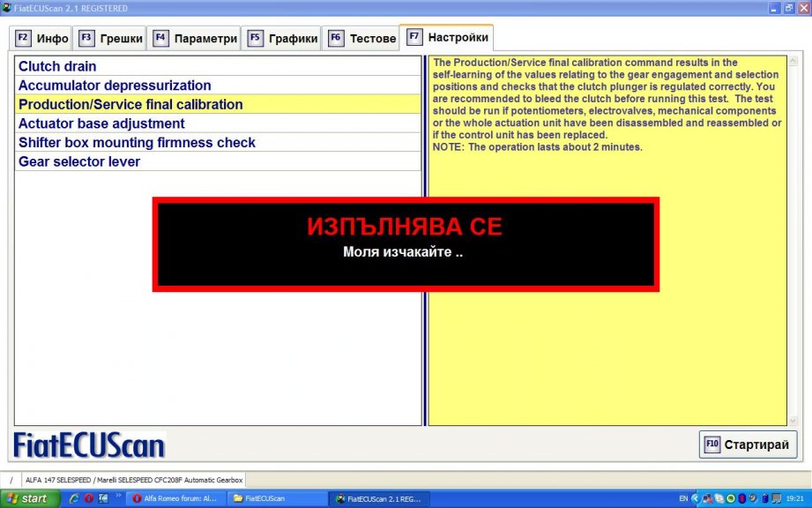
Task: Select Clutch drain from the list
Action: coord(58,67)
